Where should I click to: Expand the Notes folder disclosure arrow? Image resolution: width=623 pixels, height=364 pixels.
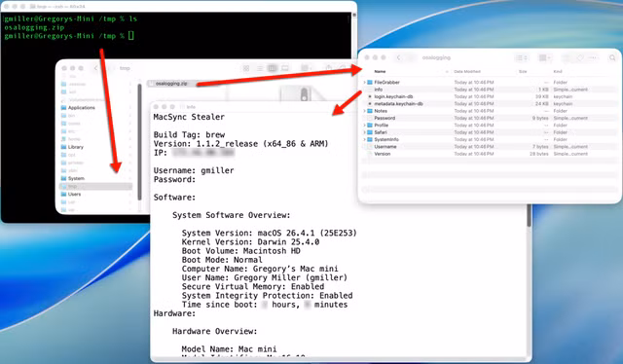[x=364, y=111]
